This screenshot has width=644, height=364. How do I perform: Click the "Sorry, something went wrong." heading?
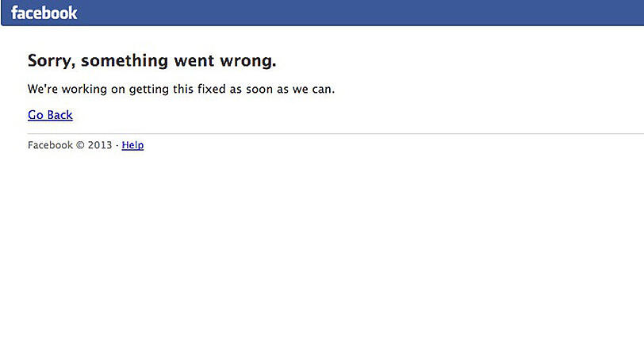[152, 61]
